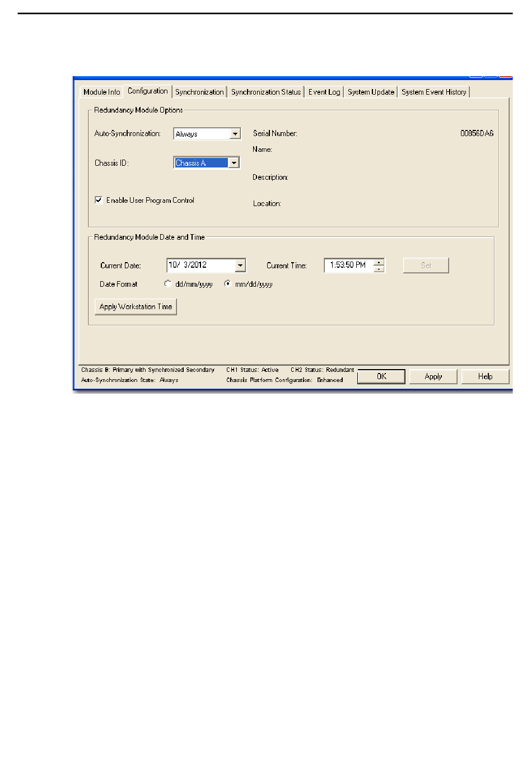Click the serial number 00856DA6

[x=477, y=133]
